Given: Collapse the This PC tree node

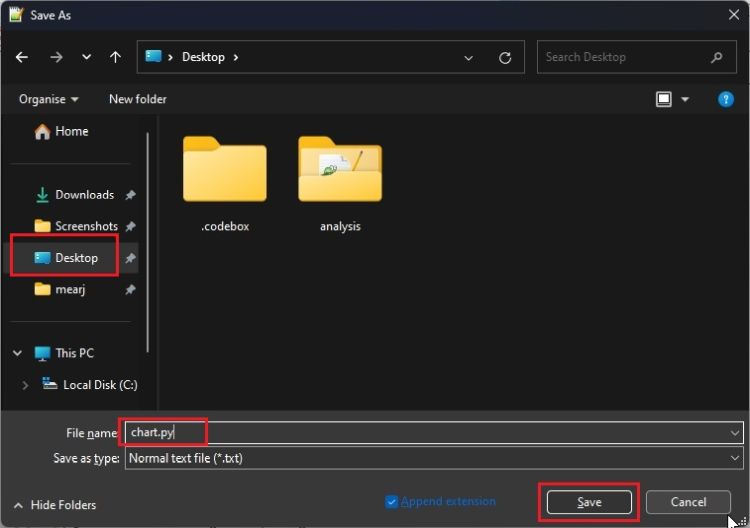Looking at the screenshot, I should 18,353.
